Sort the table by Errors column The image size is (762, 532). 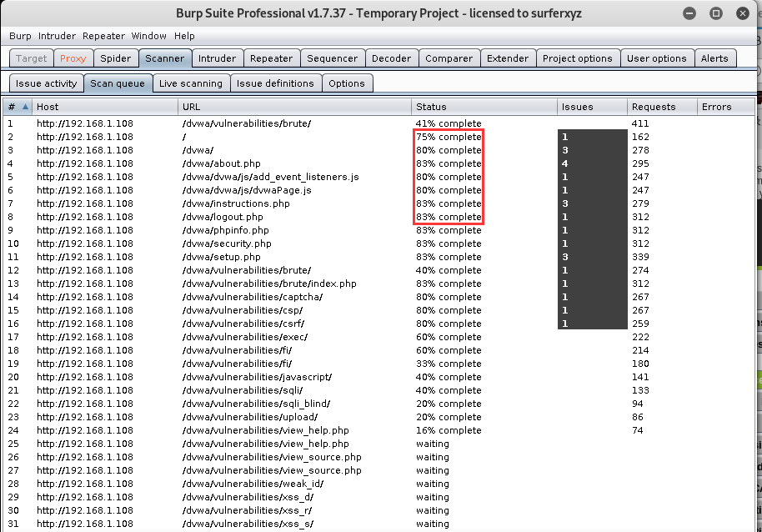pyautogui.click(x=726, y=107)
